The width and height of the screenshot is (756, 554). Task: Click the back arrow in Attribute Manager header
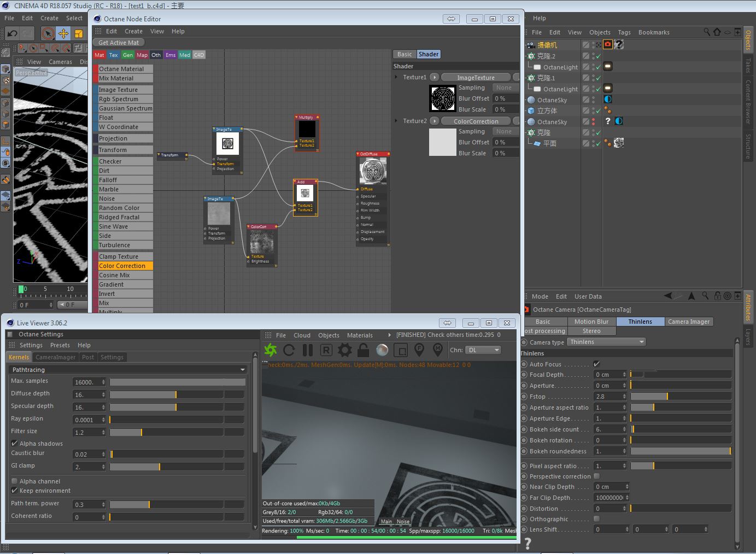669,296
